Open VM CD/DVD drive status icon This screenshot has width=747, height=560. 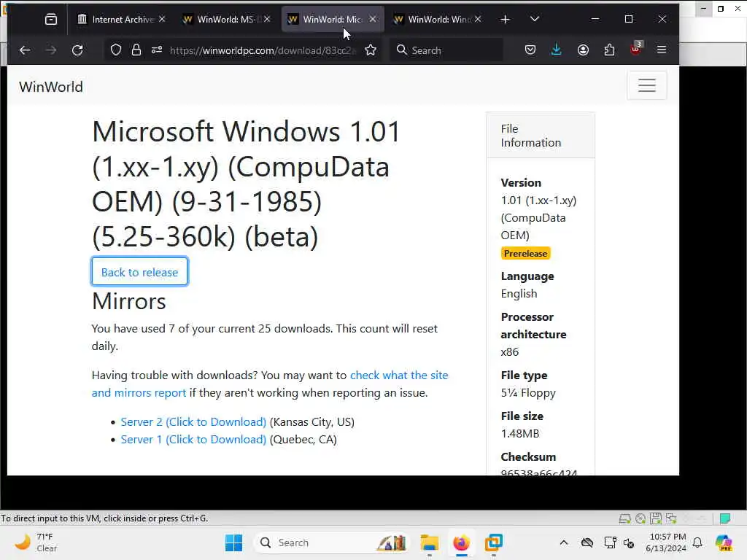[x=640, y=518]
